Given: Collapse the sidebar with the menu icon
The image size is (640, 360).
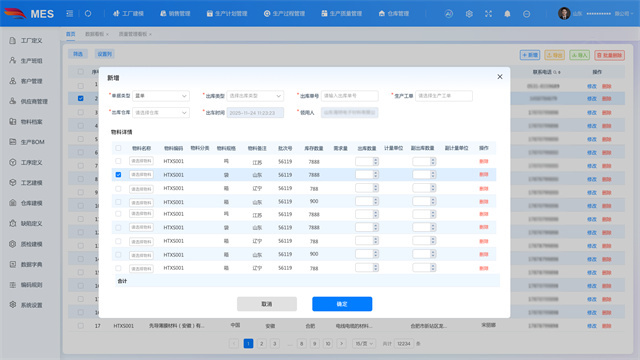Looking at the screenshot, I should pyautogui.click(x=70, y=13).
